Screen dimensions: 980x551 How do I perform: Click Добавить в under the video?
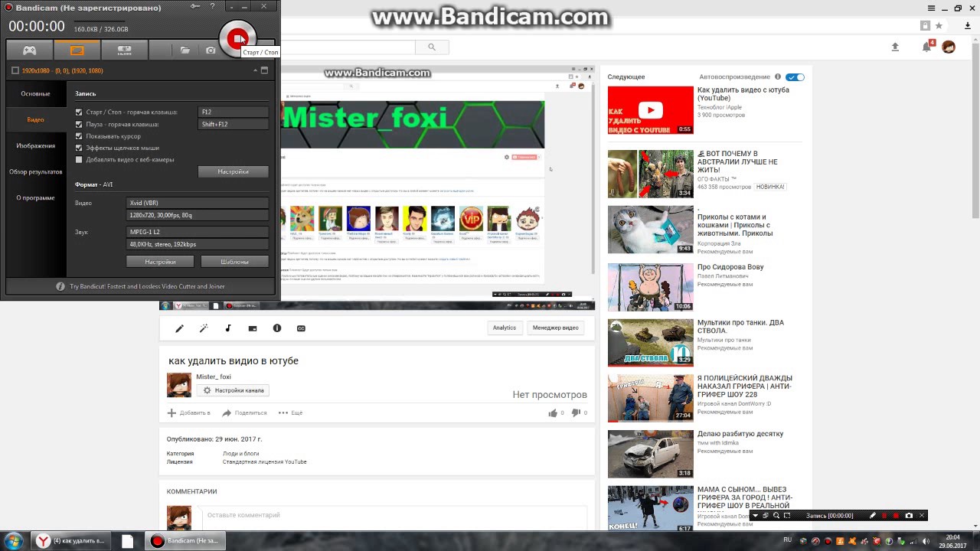[189, 412]
